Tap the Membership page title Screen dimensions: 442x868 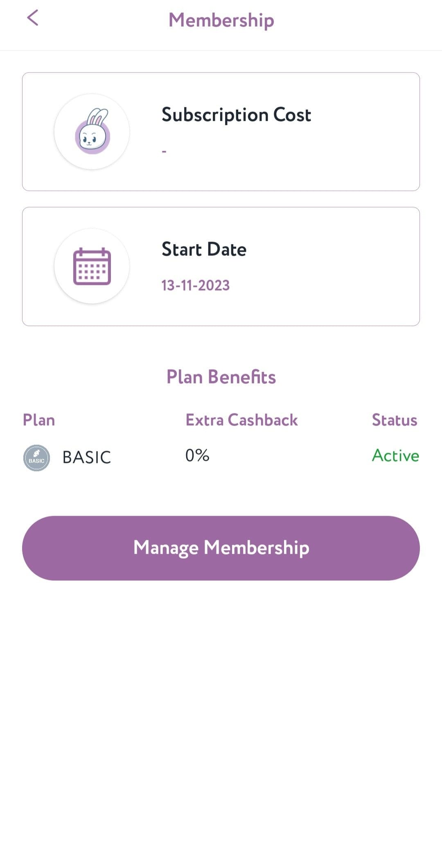[x=221, y=20]
